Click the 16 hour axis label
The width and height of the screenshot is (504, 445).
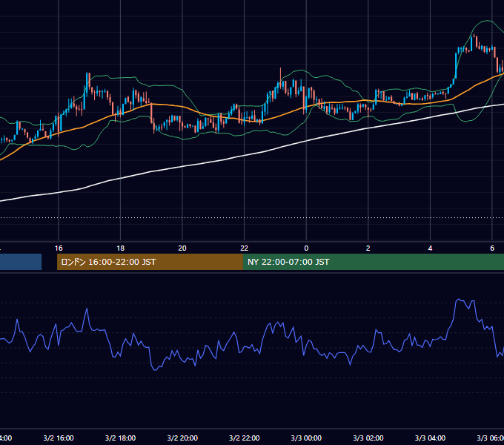[59, 248]
